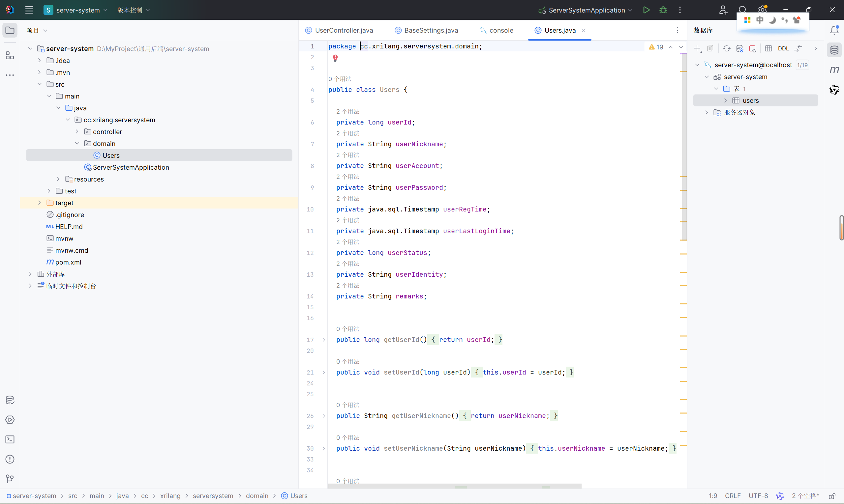This screenshot has height=504, width=844.
Task: Expand the users table node in database tree
Action: (x=725, y=100)
